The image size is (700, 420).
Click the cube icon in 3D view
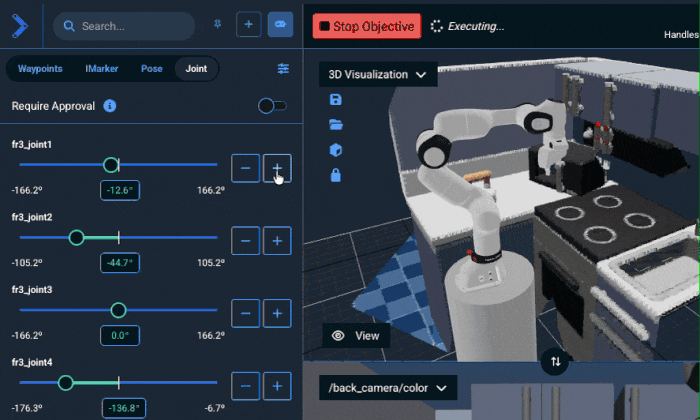(336, 150)
